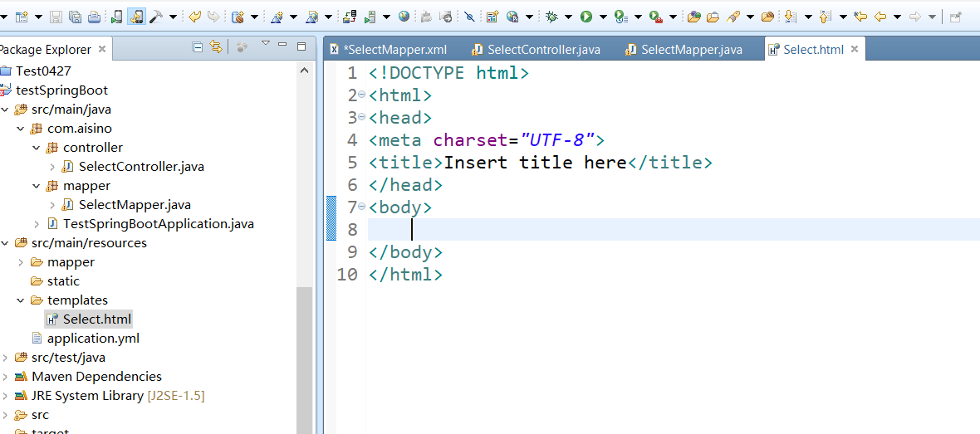Open dropdown next to hammer Build icon
The height and width of the screenshot is (434, 980).
173,17
